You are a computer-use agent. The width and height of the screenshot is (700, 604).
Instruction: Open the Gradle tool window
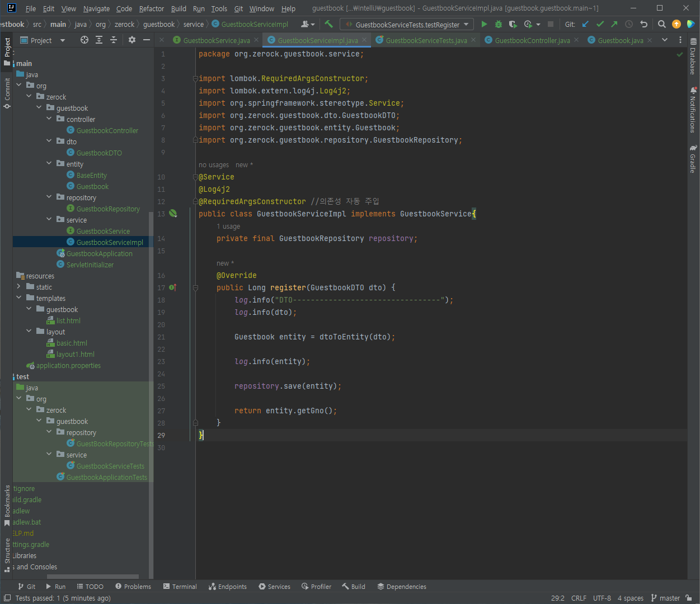pos(693,159)
